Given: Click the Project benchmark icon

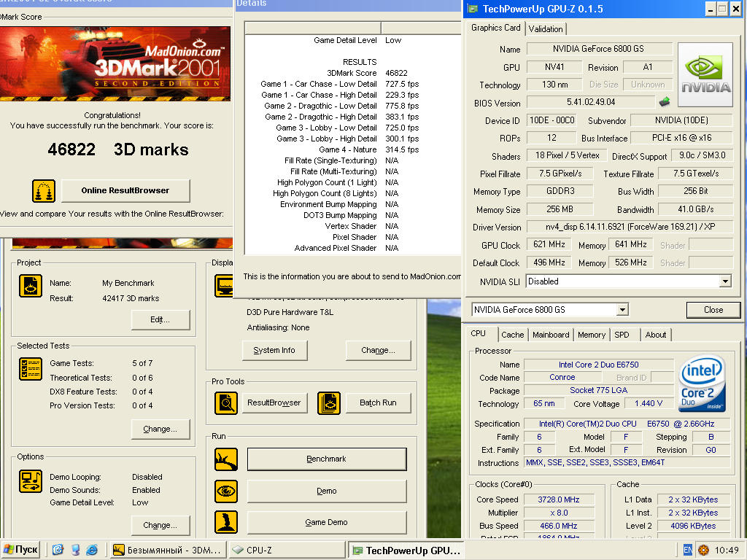Looking at the screenshot, I should click(x=31, y=286).
